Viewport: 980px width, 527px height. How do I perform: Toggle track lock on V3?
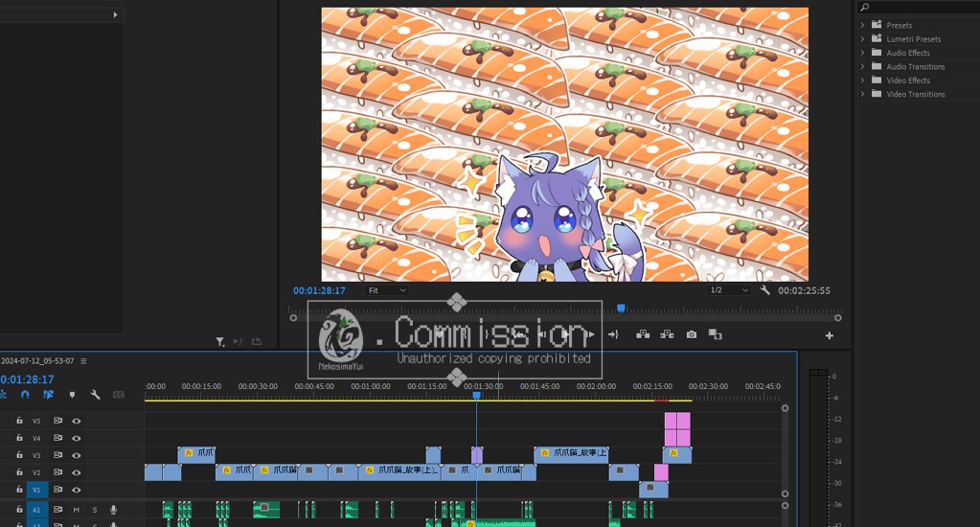pos(19,454)
